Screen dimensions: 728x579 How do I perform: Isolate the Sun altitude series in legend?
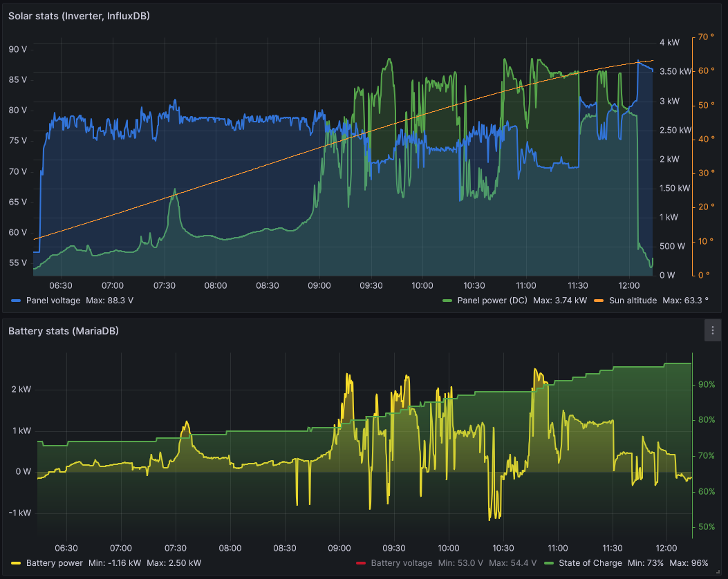tap(633, 301)
